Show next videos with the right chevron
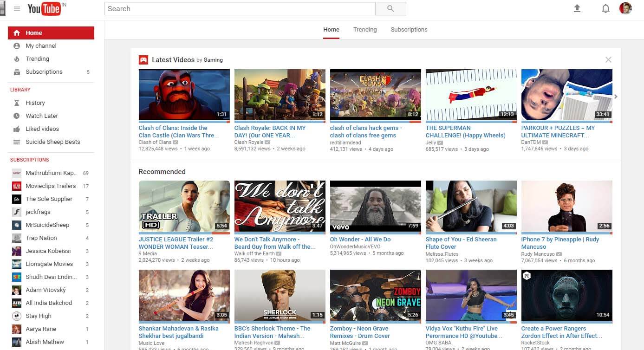644x350 pixels. [616, 97]
